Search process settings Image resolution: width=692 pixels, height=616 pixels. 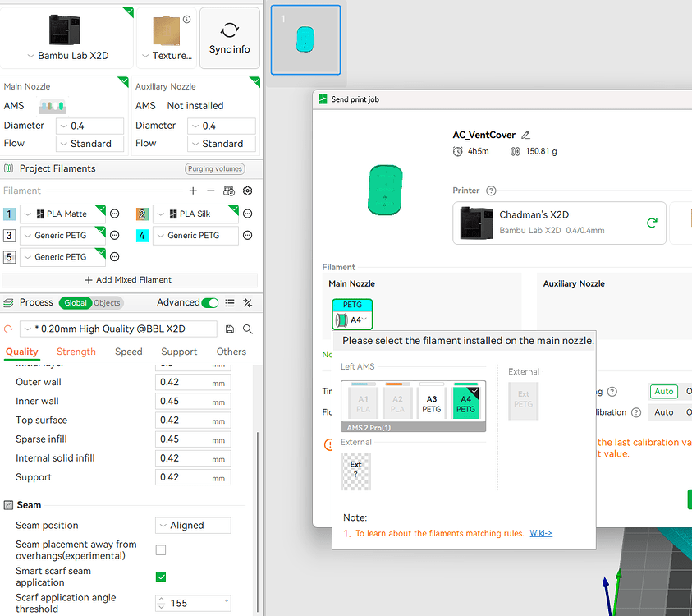point(248,329)
